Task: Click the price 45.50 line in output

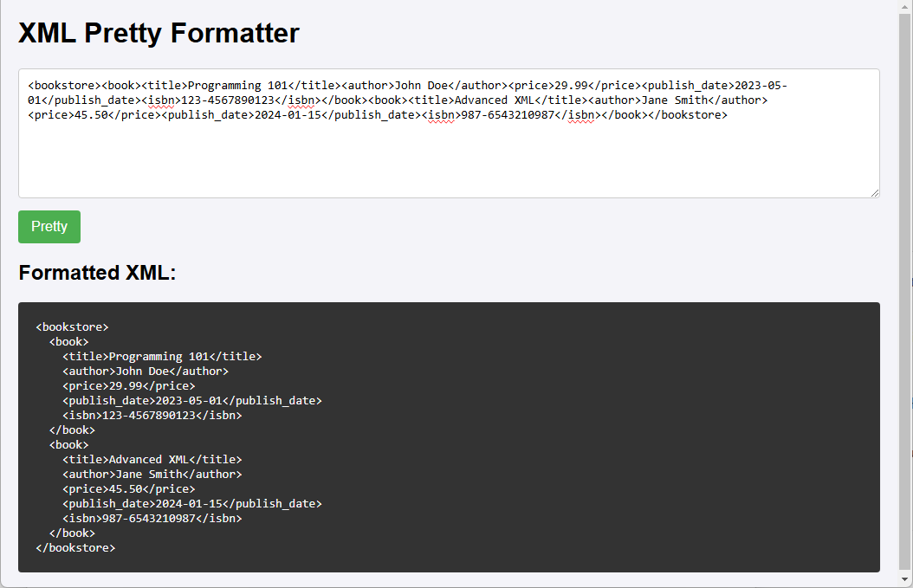Action: tap(129, 489)
